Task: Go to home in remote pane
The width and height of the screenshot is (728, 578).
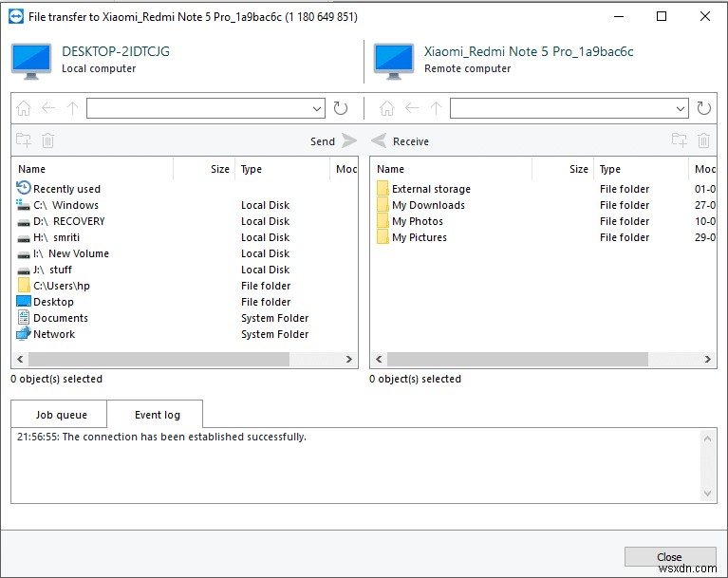Action: pyautogui.click(x=387, y=108)
